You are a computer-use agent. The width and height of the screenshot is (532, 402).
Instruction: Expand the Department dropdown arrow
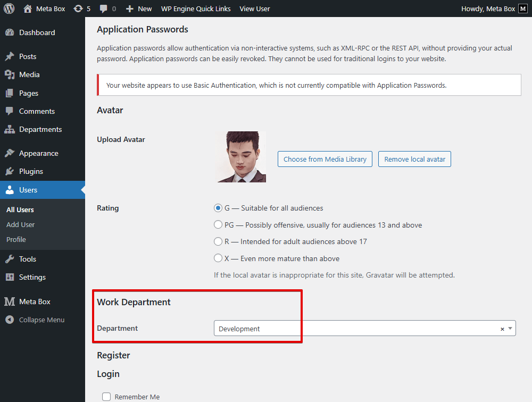tap(510, 329)
